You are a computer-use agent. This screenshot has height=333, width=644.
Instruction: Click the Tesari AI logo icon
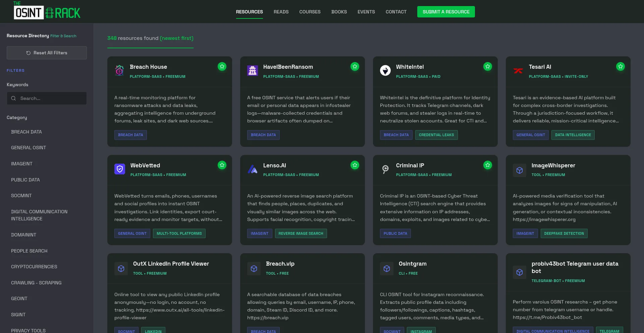[518, 70]
